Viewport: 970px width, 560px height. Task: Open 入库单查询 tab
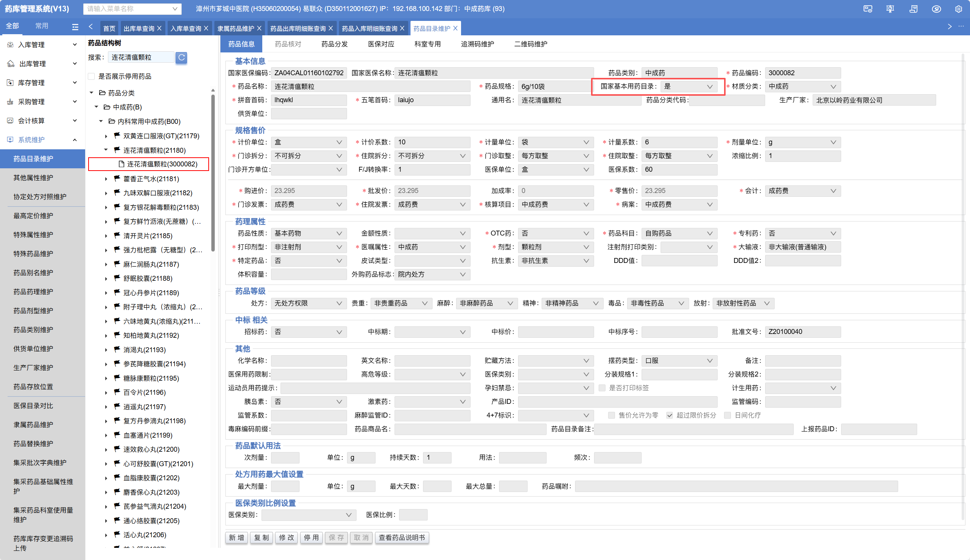pyautogui.click(x=186, y=28)
